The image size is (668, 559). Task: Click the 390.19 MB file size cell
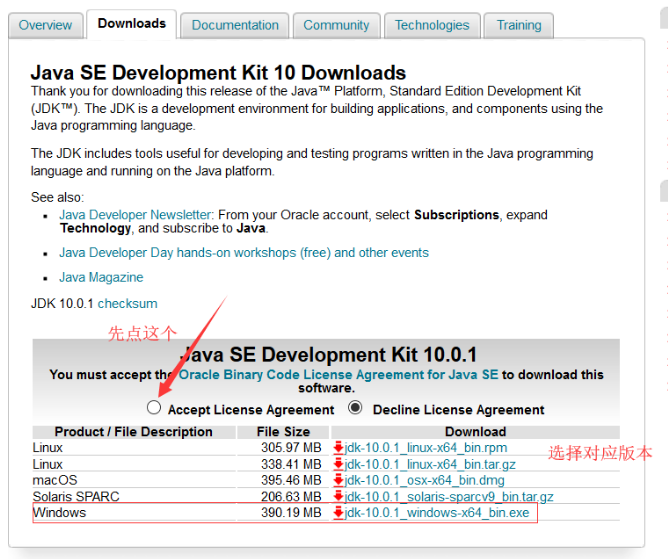(x=291, y=513)
